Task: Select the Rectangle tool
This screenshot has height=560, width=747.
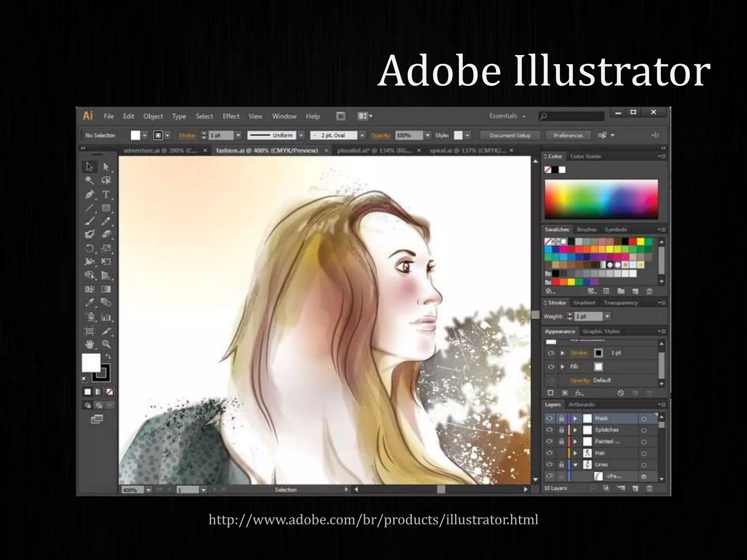Action: coord(106,208)
